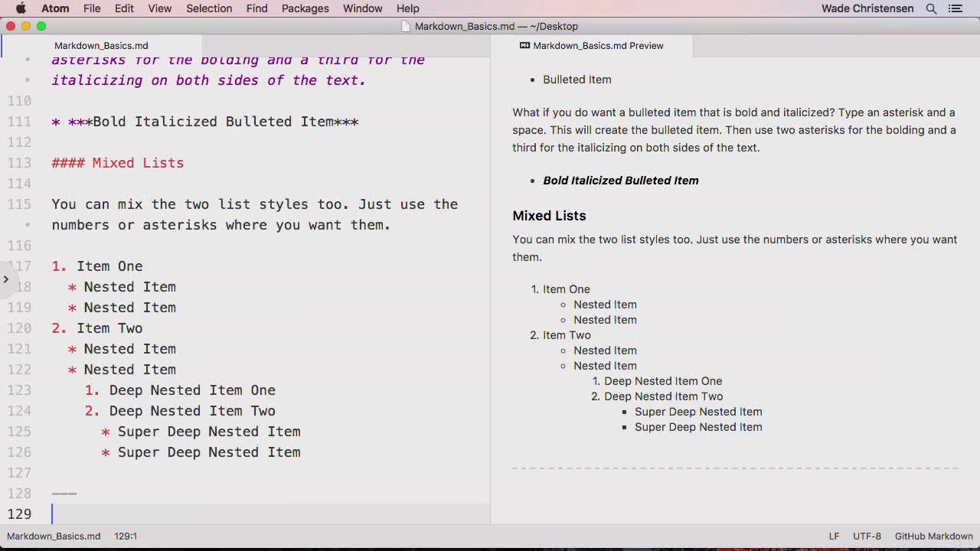Open the UTF-8 encoding selector

pos(867,536)
